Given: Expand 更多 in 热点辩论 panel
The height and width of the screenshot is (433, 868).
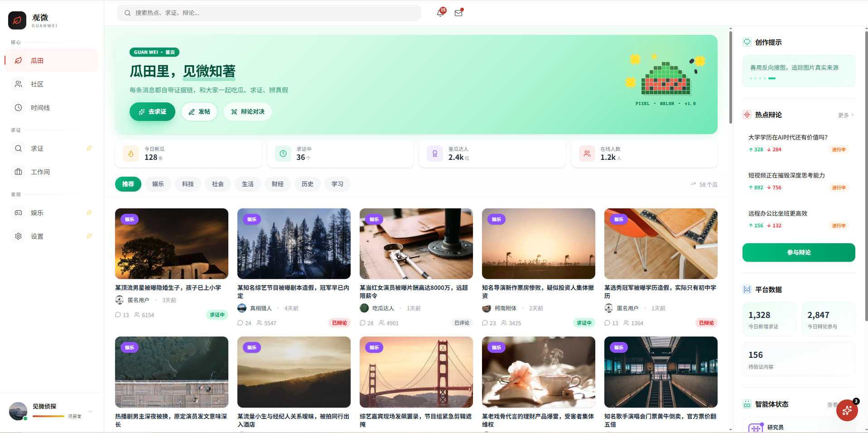Looking at the screenshot, I should click(x=846, y=115).
